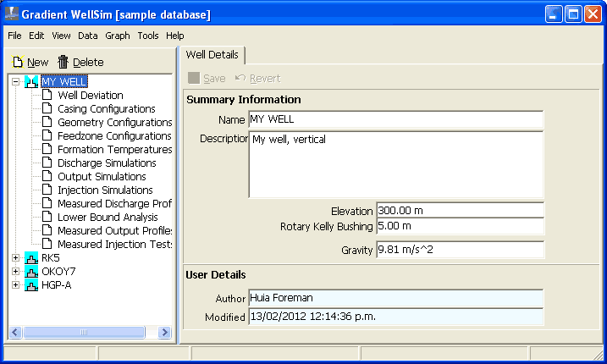Click the tree scrollbar right arrow
The width and height of the screenshot is (607, 364).
[164, 332]
